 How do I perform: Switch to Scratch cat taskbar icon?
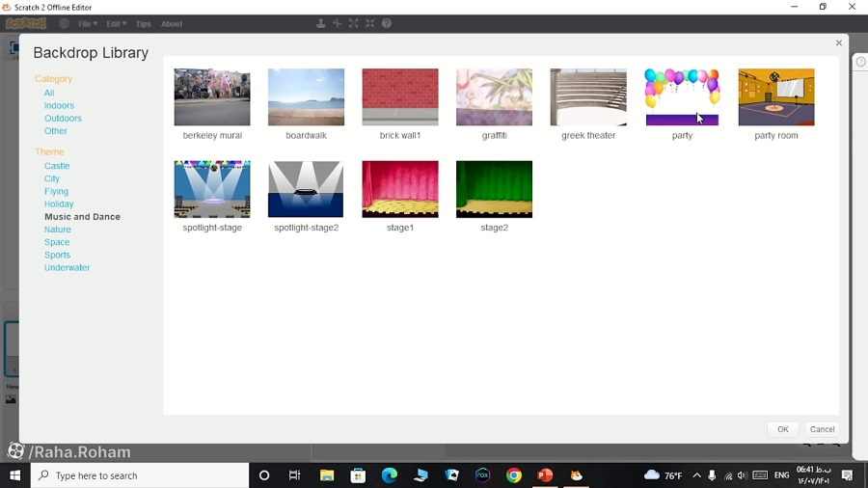point(577,475)
